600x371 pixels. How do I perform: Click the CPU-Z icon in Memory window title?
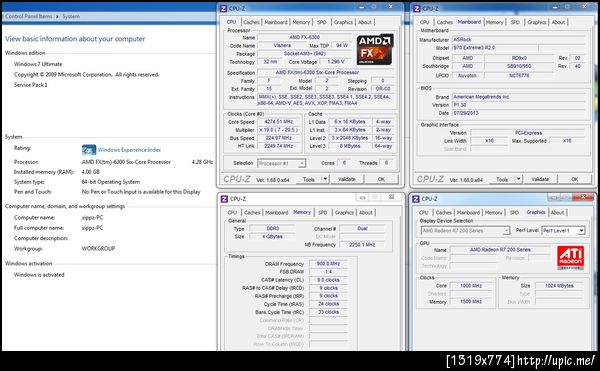click(x=224, y=199)
